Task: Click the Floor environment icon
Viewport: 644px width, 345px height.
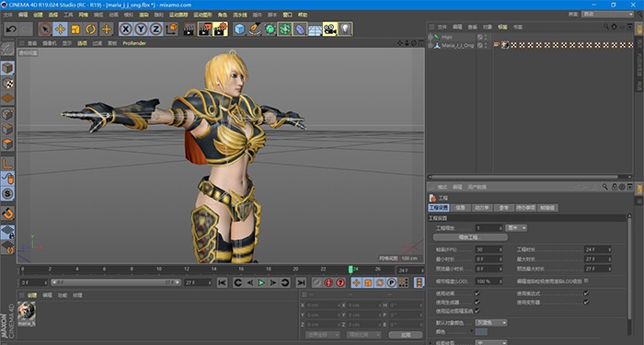Action: click(315, 29)
